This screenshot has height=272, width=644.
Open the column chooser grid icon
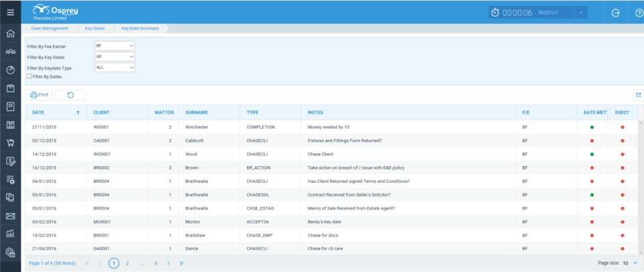tap(638, 95)
